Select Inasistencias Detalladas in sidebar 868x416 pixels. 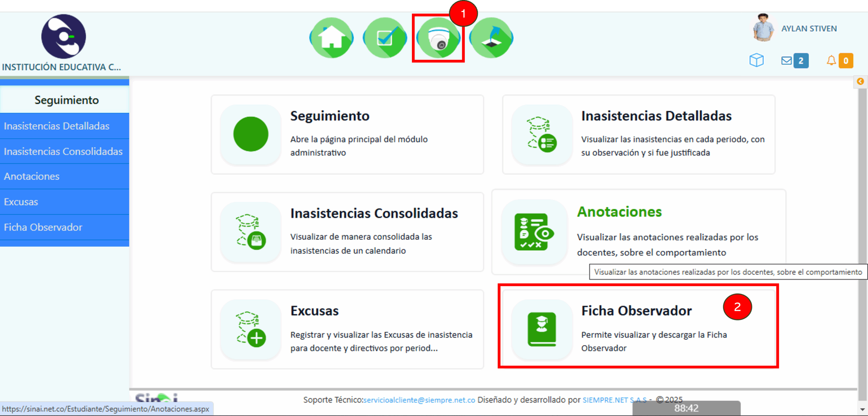pos(57,126)
